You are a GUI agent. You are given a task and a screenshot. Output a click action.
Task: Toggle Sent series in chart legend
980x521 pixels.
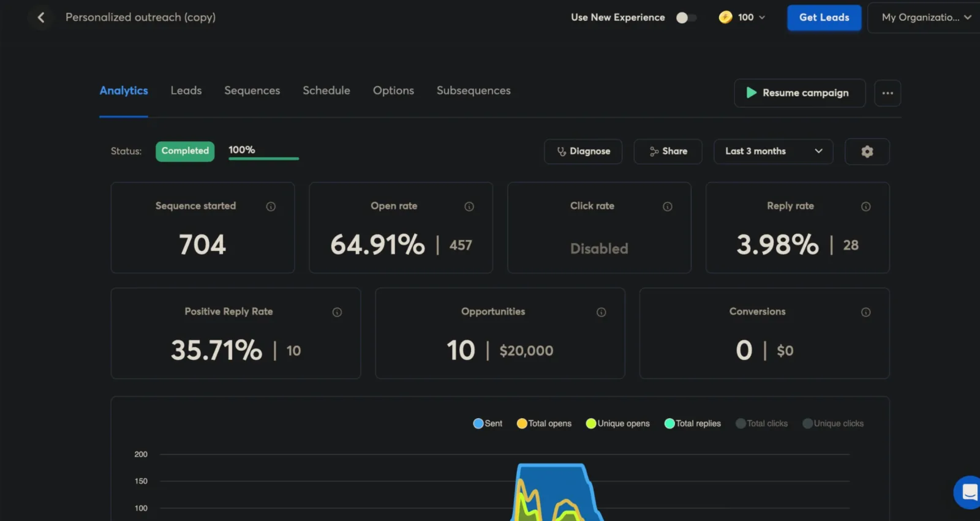(x=488, y=424)
